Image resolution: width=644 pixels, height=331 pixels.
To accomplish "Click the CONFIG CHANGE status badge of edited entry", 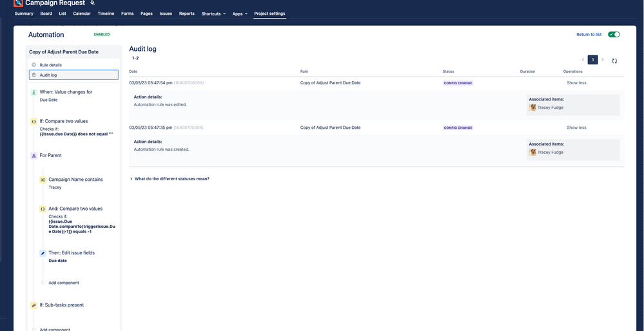I will click(458, 83).
